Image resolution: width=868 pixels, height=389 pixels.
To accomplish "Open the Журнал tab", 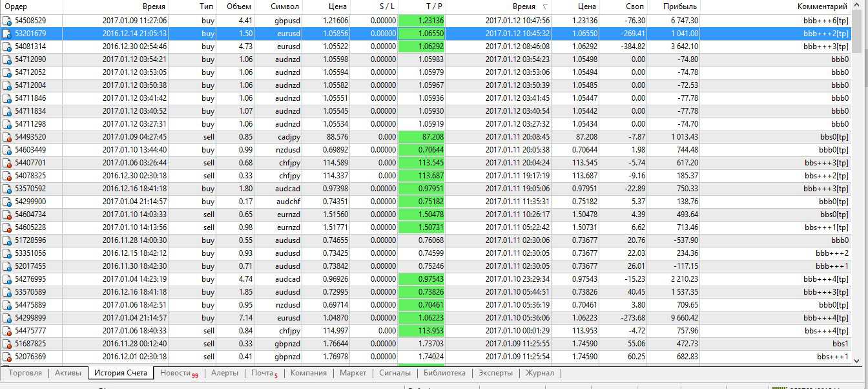I will [x=539, y=373].
